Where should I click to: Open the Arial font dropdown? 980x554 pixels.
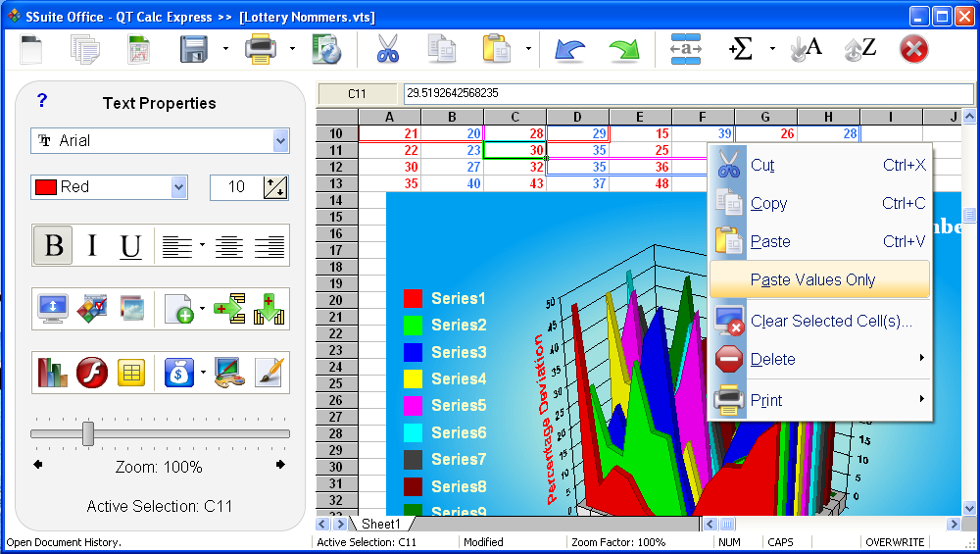click(x=280, y=141)
